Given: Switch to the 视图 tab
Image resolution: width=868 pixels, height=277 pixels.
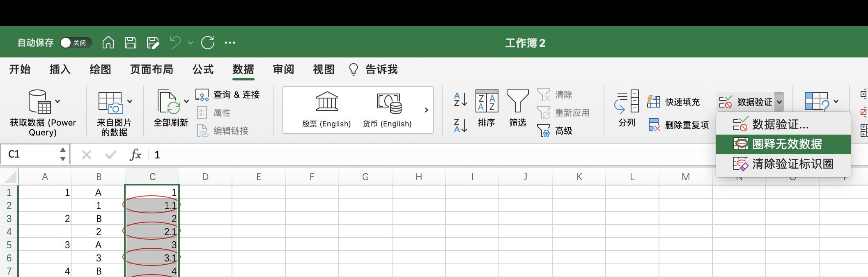Looking at the screenshot, I should [x=324, y=69].
